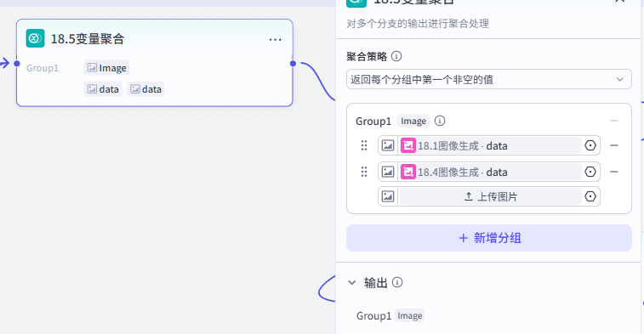This screenshot has height=334, width=644.
Task: Click the 新增分组 add group button
Action: pyautogui.click(x=489, y=238)
